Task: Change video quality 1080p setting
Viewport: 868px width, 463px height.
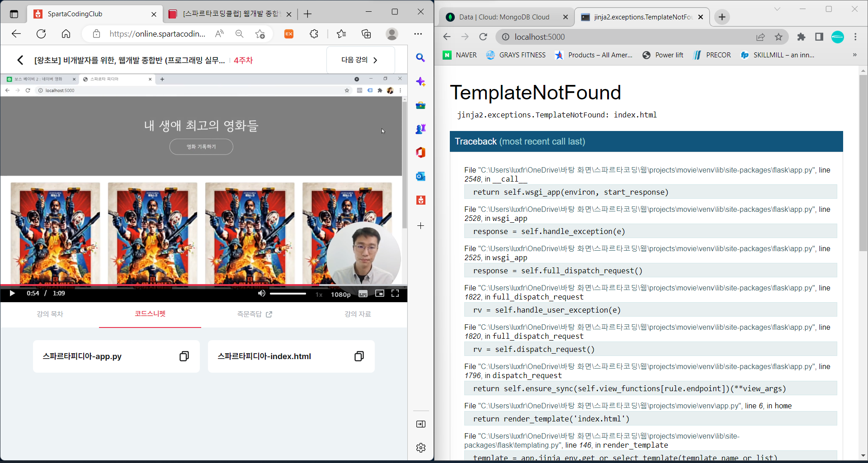Action: point(341,295)
